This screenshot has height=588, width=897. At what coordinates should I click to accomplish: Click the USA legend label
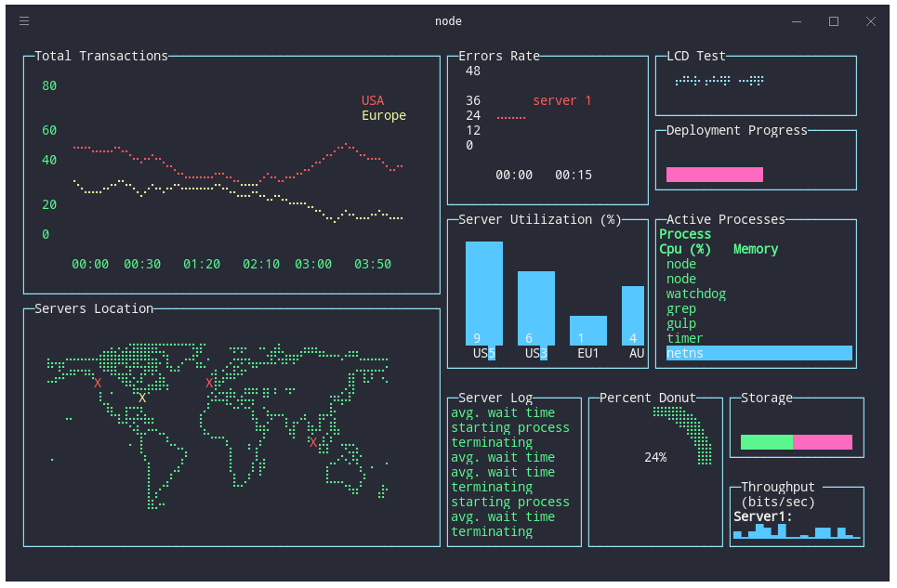(373, 100)
